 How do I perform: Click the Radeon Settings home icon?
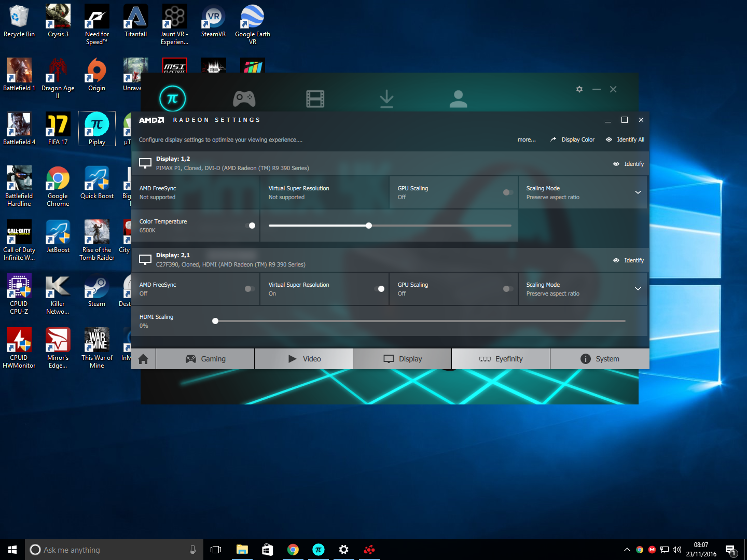[144, 359]
